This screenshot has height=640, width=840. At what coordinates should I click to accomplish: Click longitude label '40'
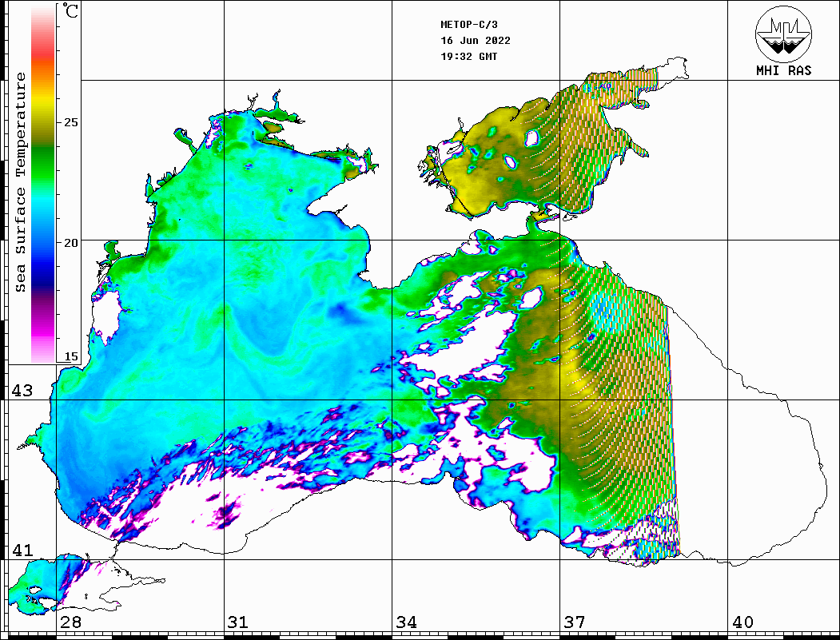(742, 622)
